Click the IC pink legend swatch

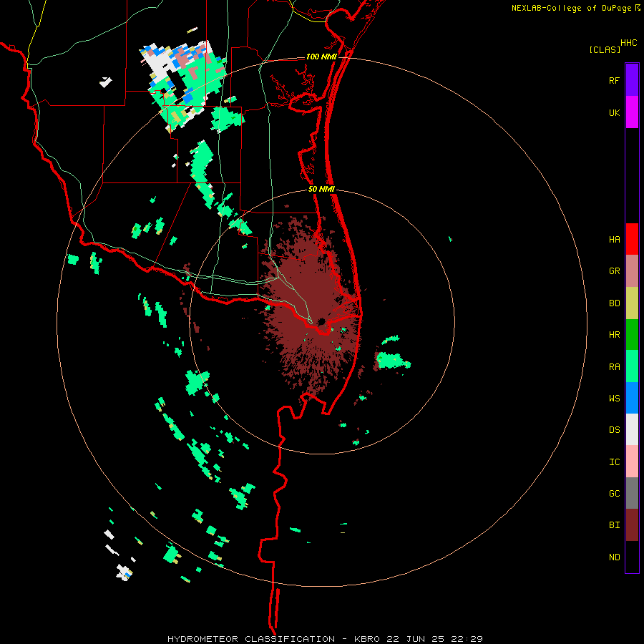point(632,462)
